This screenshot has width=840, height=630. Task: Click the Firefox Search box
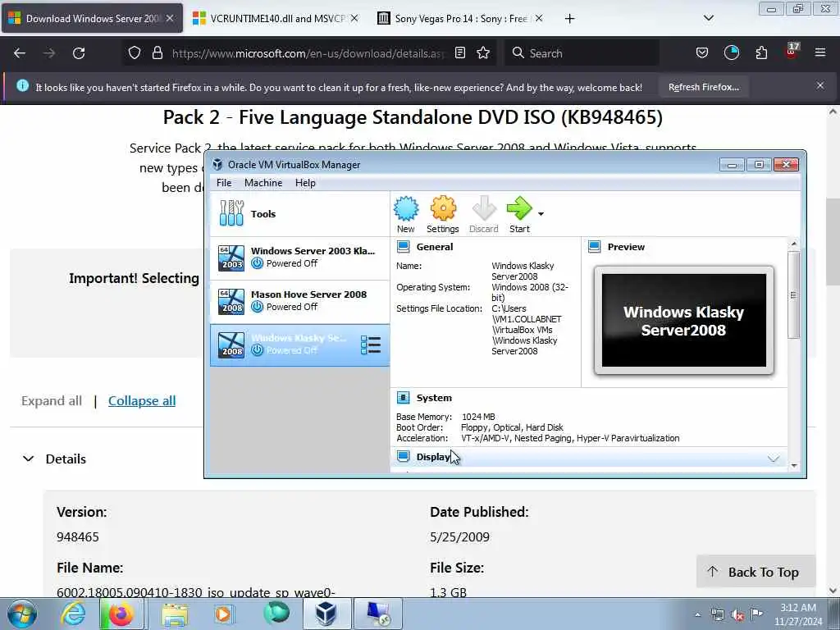tap(582, 53)
